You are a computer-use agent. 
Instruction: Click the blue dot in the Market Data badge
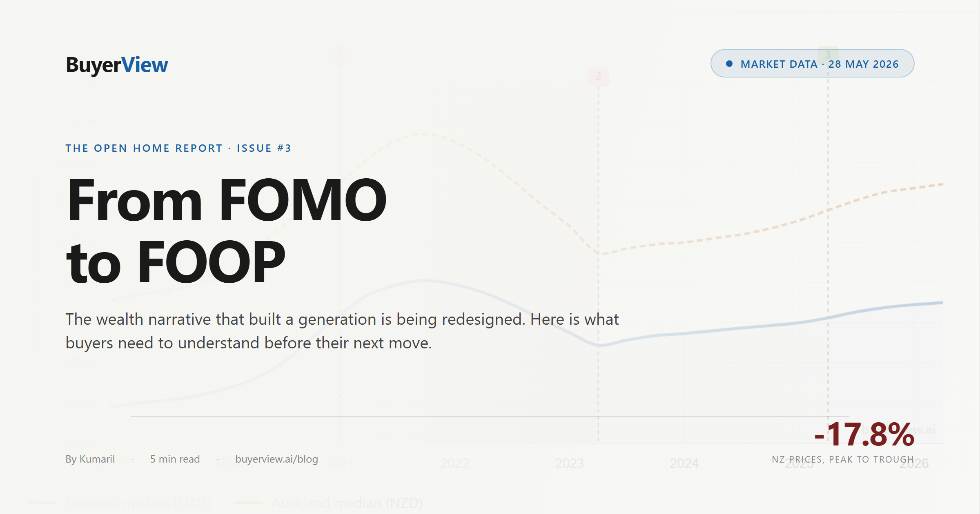(729, 64)
